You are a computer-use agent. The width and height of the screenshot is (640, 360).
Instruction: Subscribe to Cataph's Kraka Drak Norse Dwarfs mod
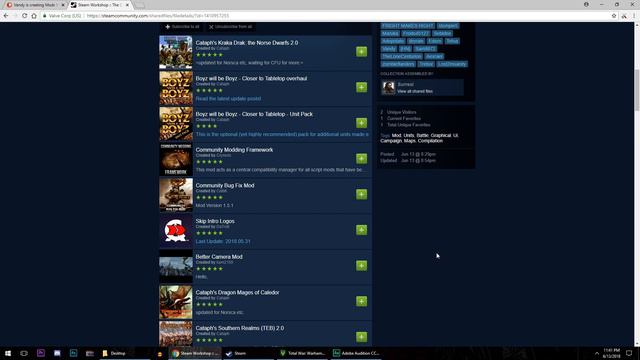(x=361, y=51)
